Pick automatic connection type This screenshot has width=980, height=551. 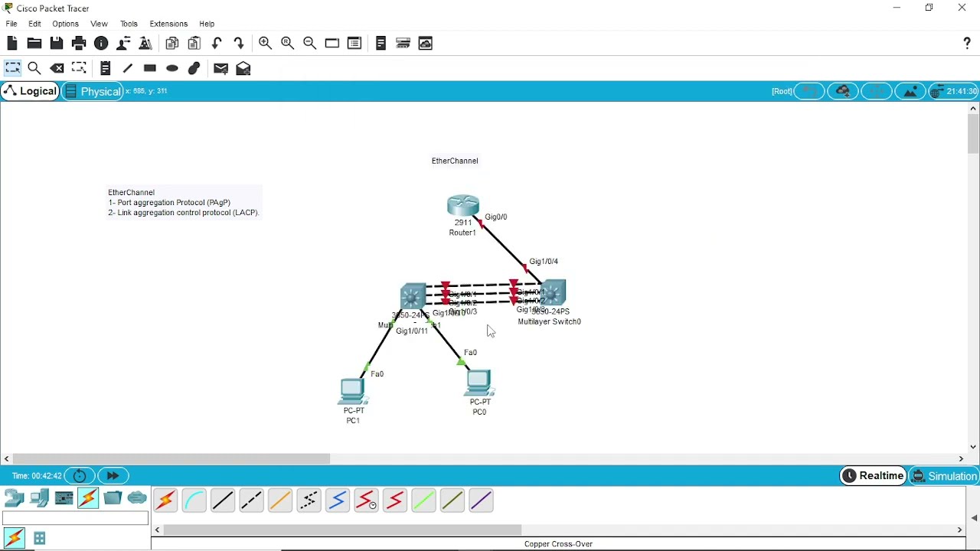(x=165, y=500)
